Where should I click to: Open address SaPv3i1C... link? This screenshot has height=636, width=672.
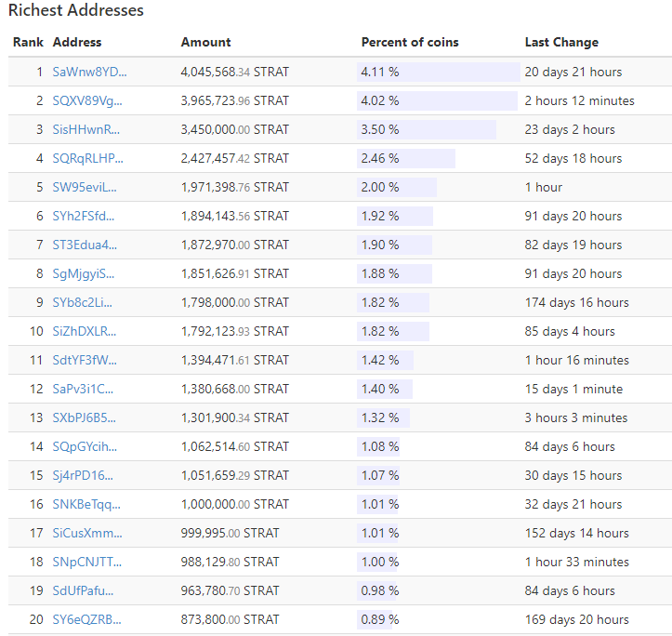83,389
